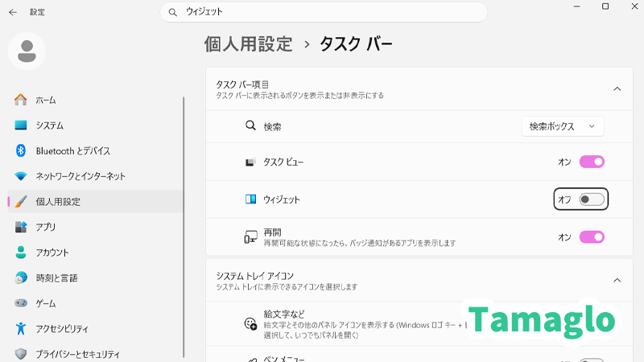Viewport: 644px width, 362px height.
Task: Click the アクセシビリティ icon in sidebar
Action: click(x=21, y=328)
